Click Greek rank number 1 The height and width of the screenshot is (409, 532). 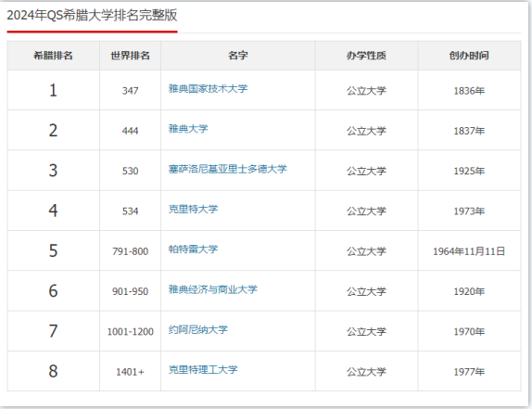point(53,90)
